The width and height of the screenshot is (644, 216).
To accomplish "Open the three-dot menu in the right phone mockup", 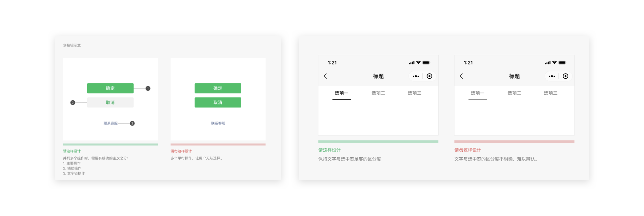I will pos(552,76).
